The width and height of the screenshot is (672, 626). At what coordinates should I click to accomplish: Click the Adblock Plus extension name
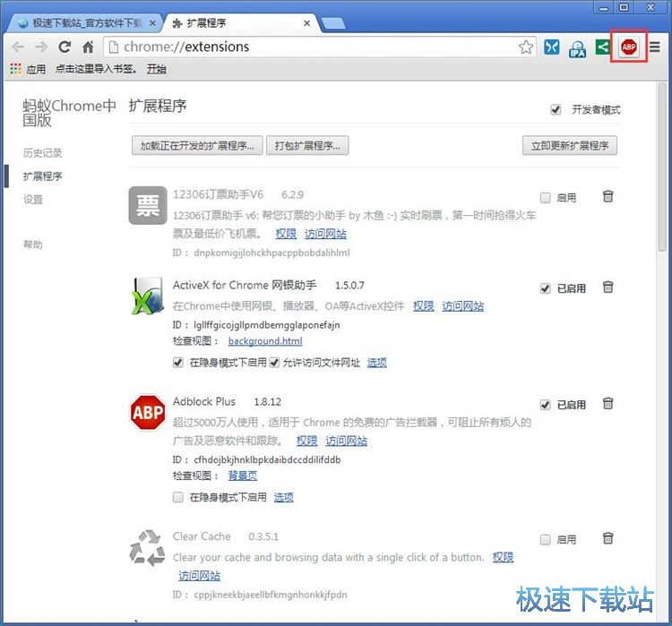204,401
